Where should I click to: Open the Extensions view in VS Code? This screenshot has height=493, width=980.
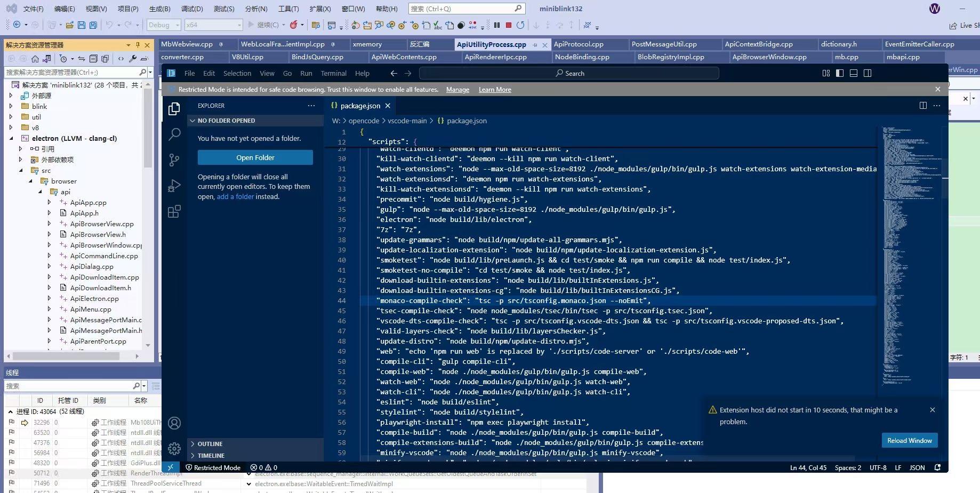tap(174, 212)
